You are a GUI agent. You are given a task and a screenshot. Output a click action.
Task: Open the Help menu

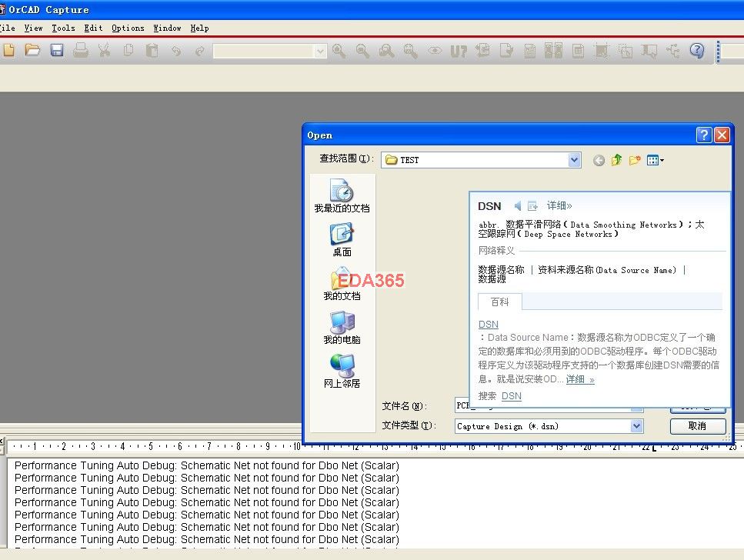(x=199, y=28)
